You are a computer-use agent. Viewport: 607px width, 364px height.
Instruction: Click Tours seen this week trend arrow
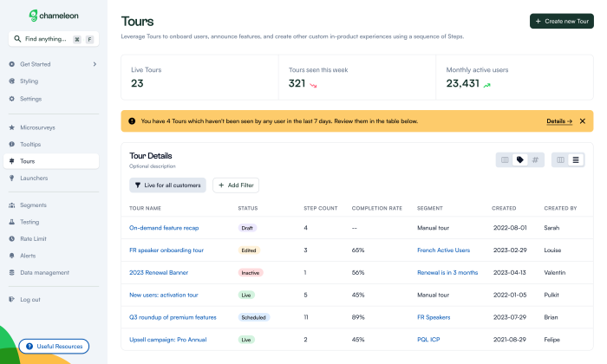[x=313, y=85]
